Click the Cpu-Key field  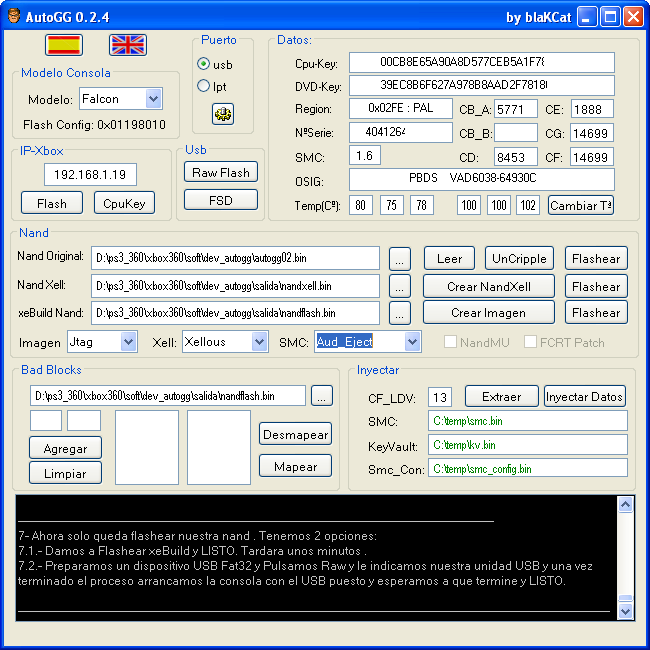click(482, 62)
